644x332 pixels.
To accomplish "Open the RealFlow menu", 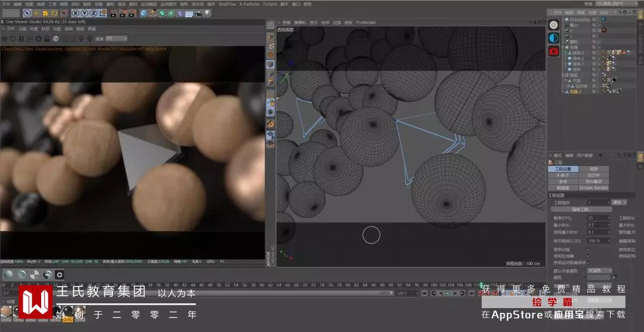I will [x=227, y=4].
